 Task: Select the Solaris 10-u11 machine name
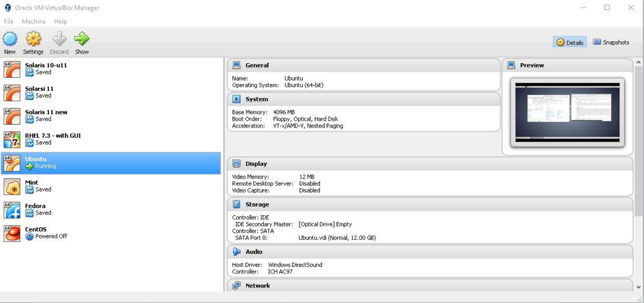46,65
